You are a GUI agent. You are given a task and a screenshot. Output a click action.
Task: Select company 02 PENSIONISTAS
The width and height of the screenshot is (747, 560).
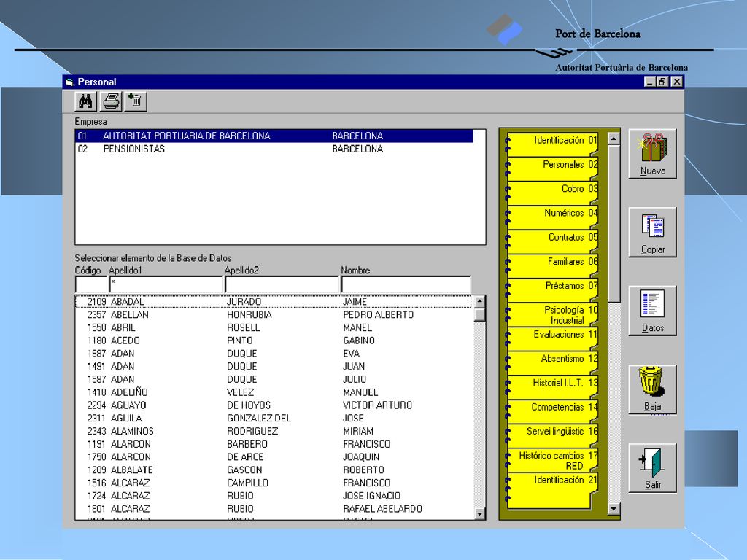(x=274, y=149)
